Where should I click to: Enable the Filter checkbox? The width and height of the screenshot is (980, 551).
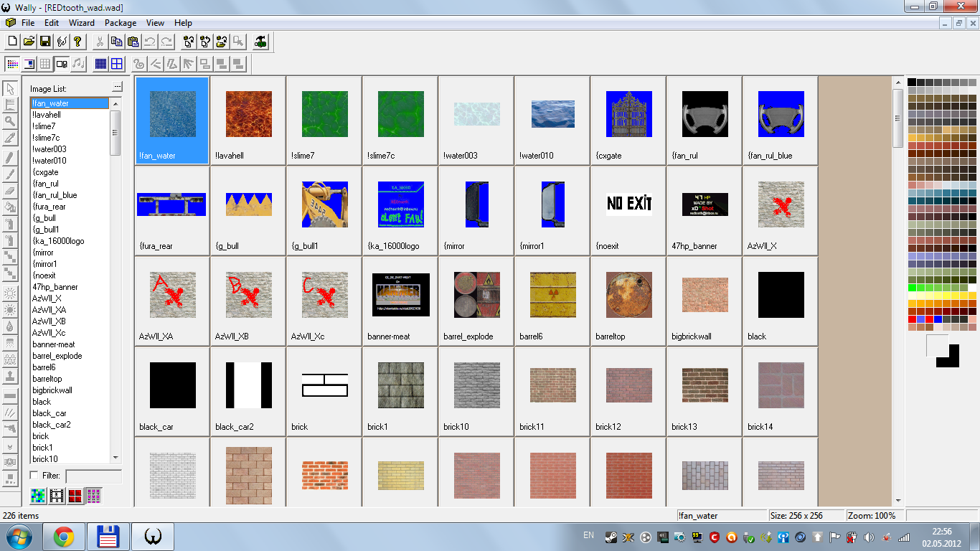click(x=34, y=476)
